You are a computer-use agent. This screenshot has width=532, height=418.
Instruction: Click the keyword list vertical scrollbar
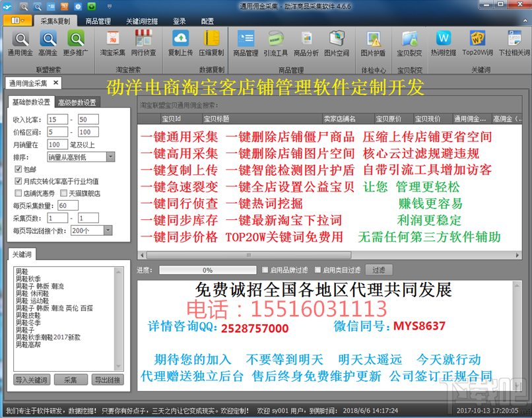point(119,319)
